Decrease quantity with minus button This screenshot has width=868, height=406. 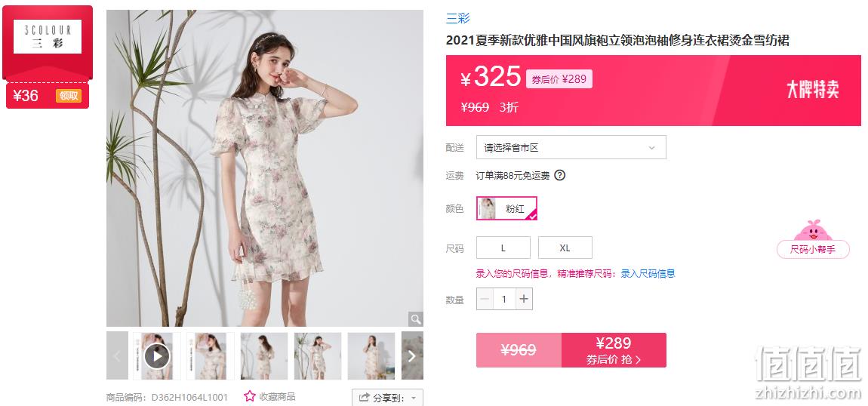(485, 300)
